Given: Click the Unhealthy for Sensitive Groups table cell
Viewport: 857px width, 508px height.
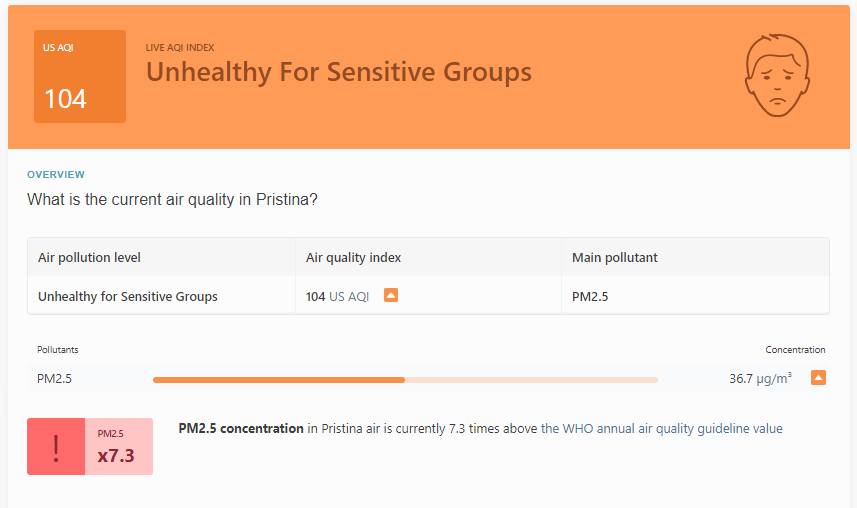Looking at the screenshot, I should 161,296.
